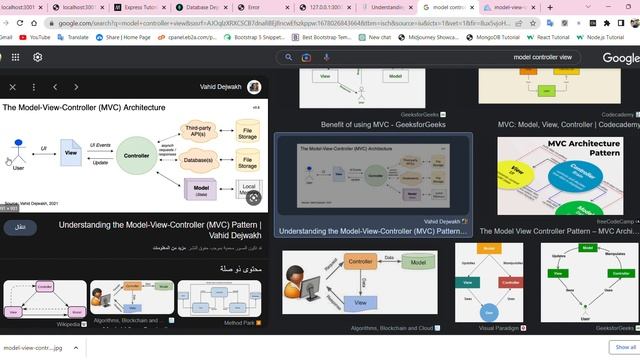Open preview title link Understanding the Model-View-Controller
The height and width of the screenshot is (360, 640).
pyautogui.click(x=160, y=230)
